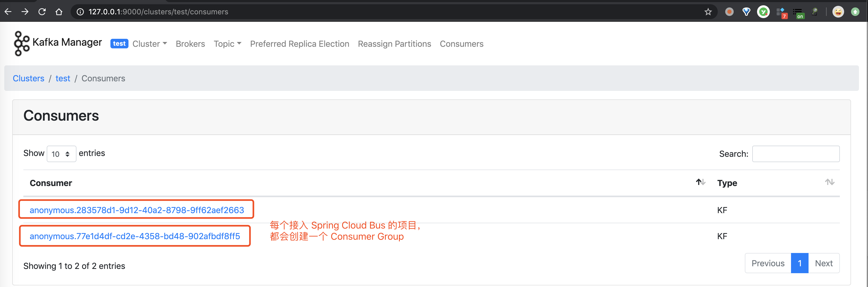Open Reassign Partitions page

pyautogui.click(x=394, y=44)
